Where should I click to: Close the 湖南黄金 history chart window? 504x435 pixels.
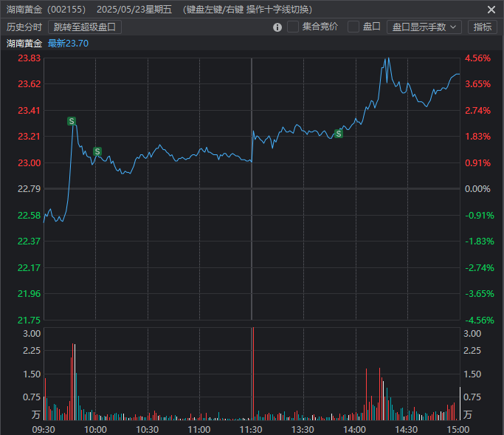(491, 10)
